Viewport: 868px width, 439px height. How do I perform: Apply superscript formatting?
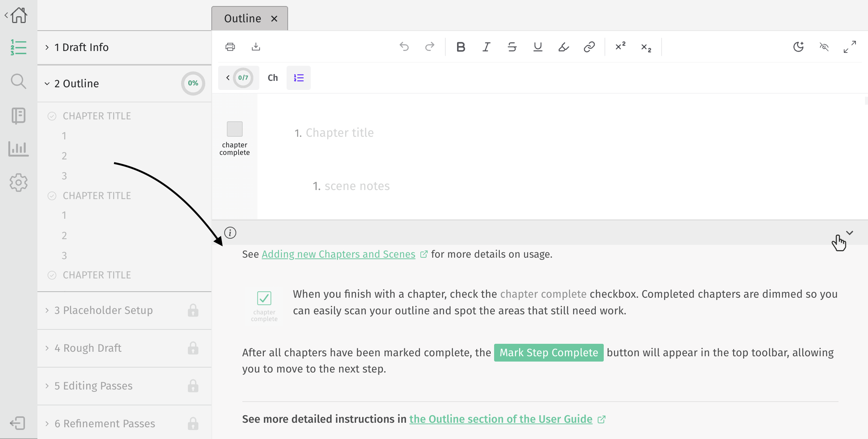coord(620,46)
